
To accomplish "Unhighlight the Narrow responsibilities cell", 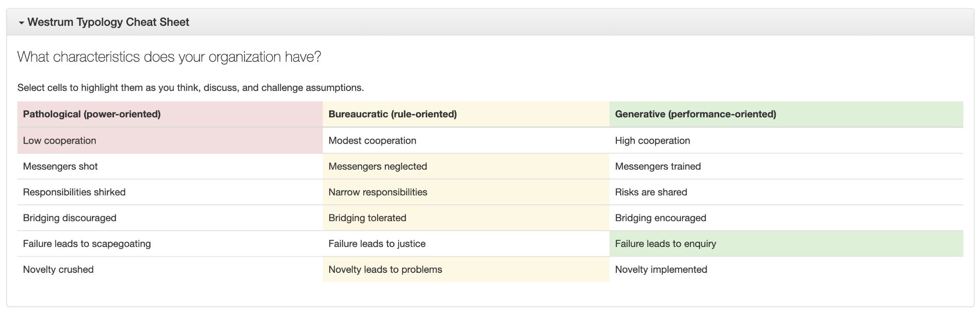I will [466, 192].
